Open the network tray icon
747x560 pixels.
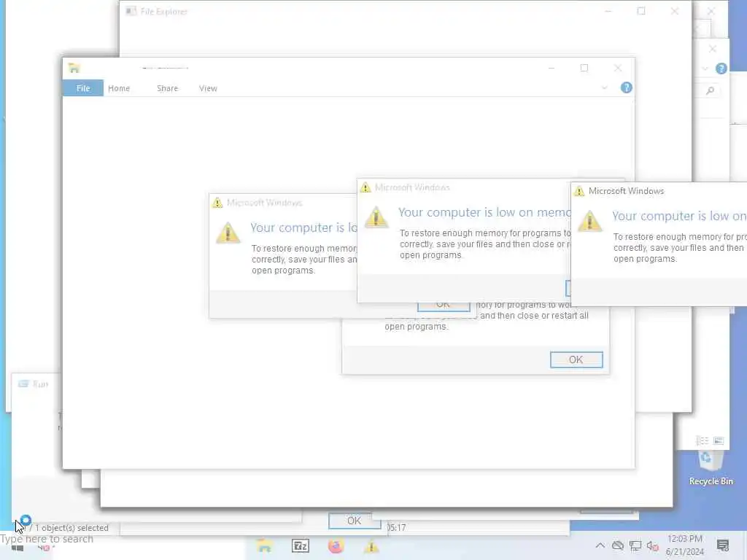[x=635, y=545]
